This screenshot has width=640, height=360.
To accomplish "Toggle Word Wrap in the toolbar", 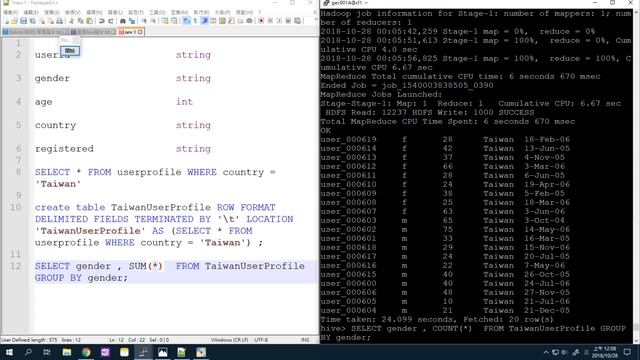I will tap(186, 21).
